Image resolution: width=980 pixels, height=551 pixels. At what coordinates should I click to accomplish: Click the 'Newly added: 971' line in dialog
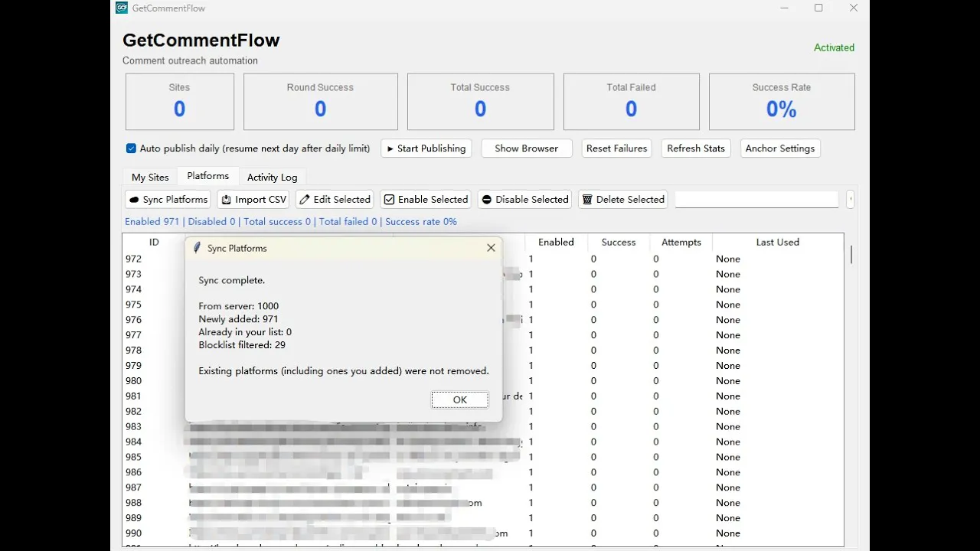238,319
